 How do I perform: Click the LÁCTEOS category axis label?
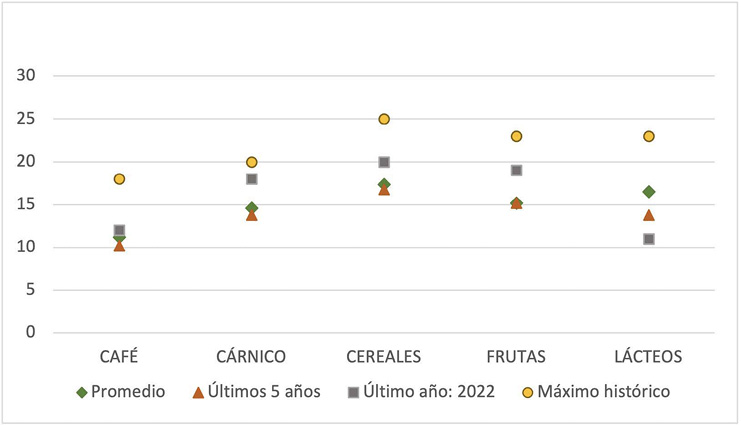(x=649, y=355)
